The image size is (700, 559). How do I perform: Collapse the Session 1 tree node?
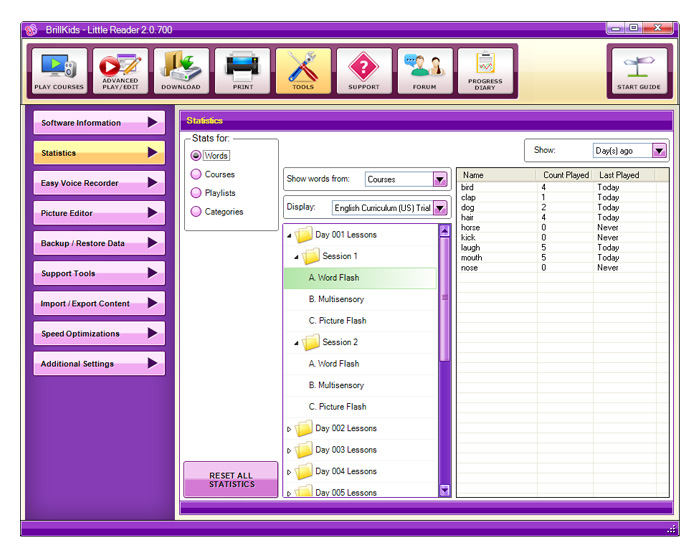pyautogui.click(x=296, y=257)
